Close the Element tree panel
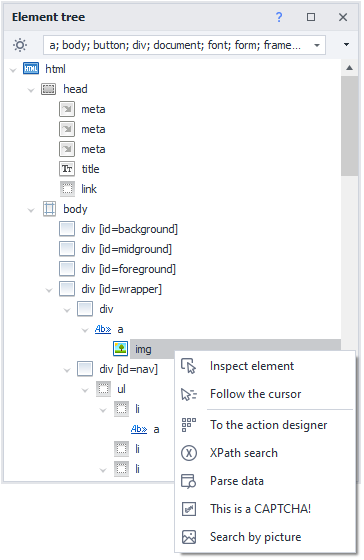The height and width of the screenshot is (560, 364). [x=343, y=17]
